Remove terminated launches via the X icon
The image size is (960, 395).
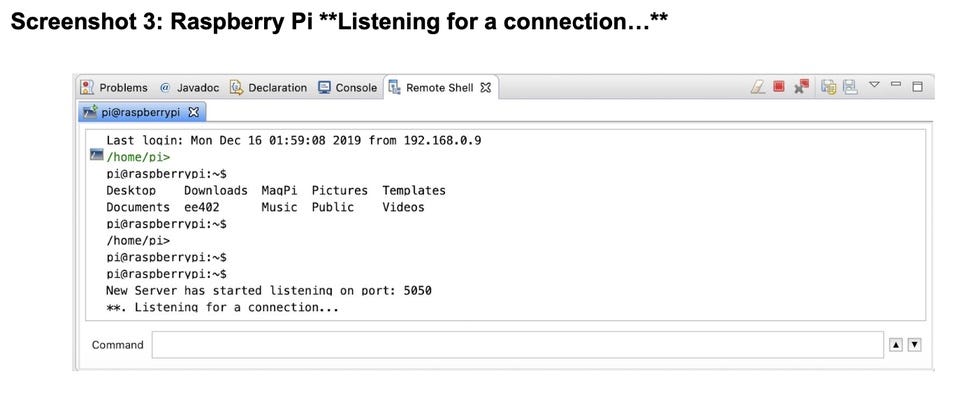click(x=801, y=87)
